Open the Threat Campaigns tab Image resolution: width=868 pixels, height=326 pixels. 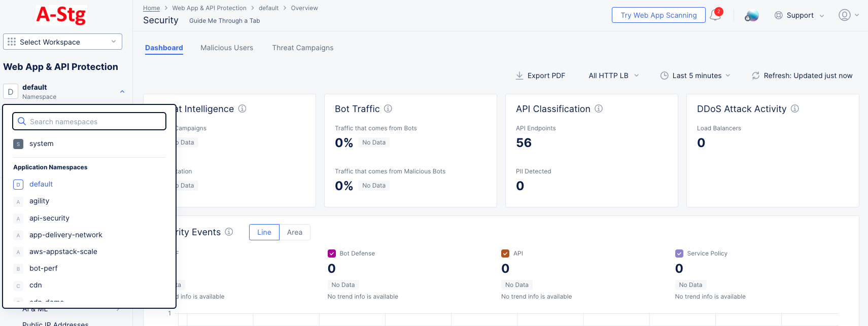(x=303, y=48)
